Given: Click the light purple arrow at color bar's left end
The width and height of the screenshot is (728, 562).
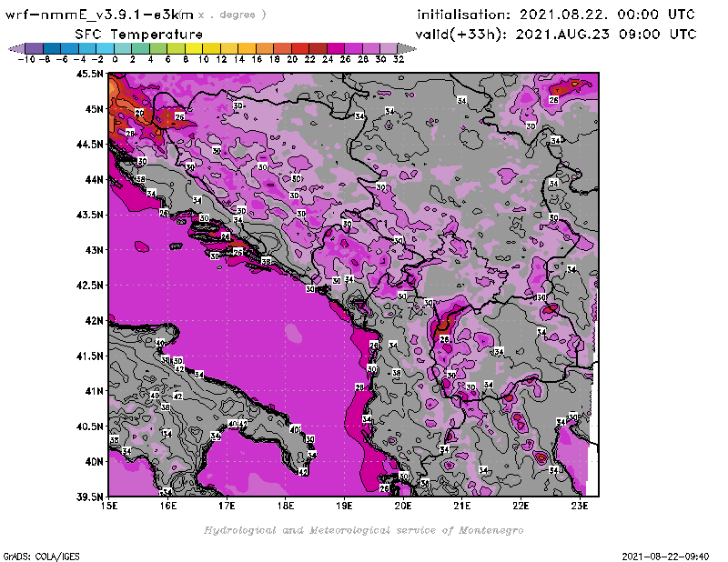Looking at the screenshot, I should [x=15, y=48].
